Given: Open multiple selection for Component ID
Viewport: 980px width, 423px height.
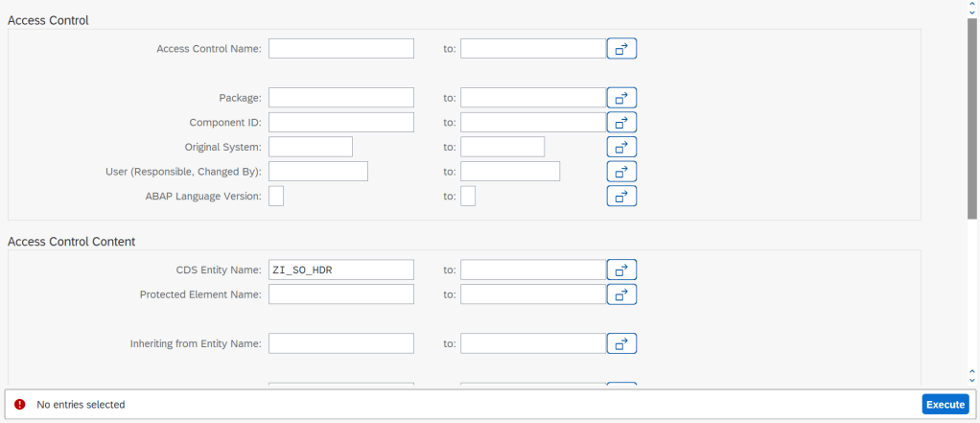Looking at the screenshot, I should (x=621, y=123).
